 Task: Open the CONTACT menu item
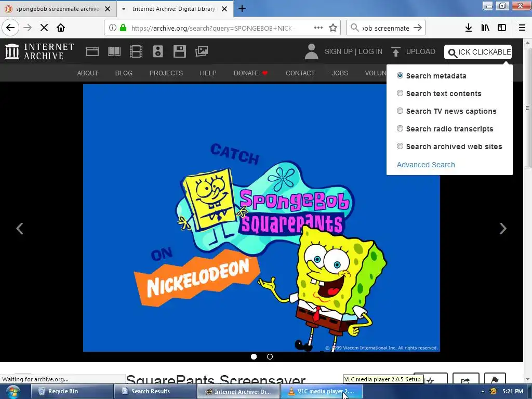pyautogui.click(x=300, y=73)
